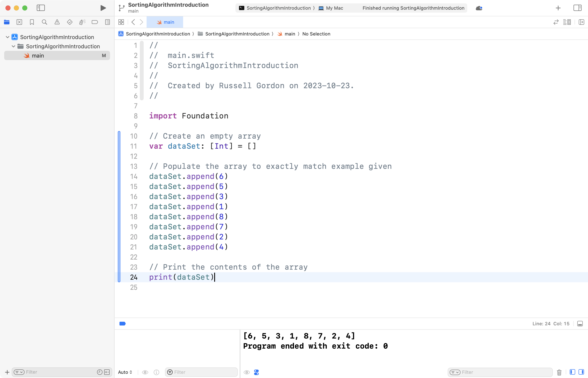Show the Test navigator

point(70,22)
